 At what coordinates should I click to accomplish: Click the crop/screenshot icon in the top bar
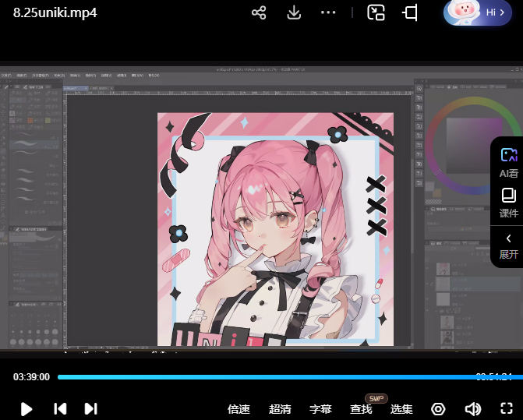tap(410, 12)
